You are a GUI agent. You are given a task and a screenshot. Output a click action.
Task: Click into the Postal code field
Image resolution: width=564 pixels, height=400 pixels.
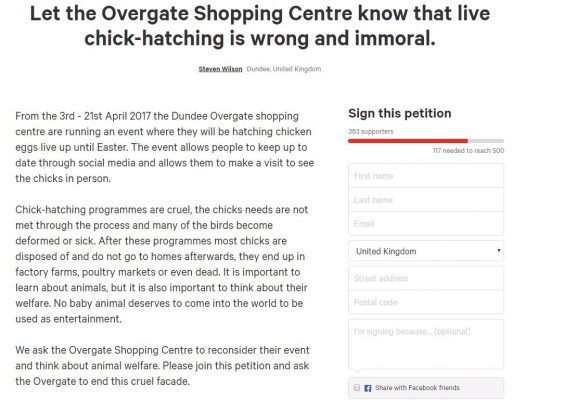coord(426,302)
